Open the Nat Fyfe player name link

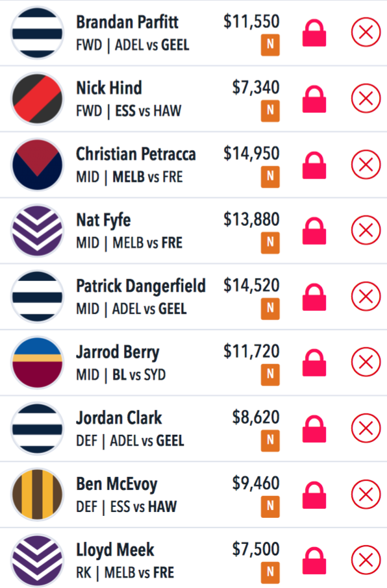[x=103, y=220]
